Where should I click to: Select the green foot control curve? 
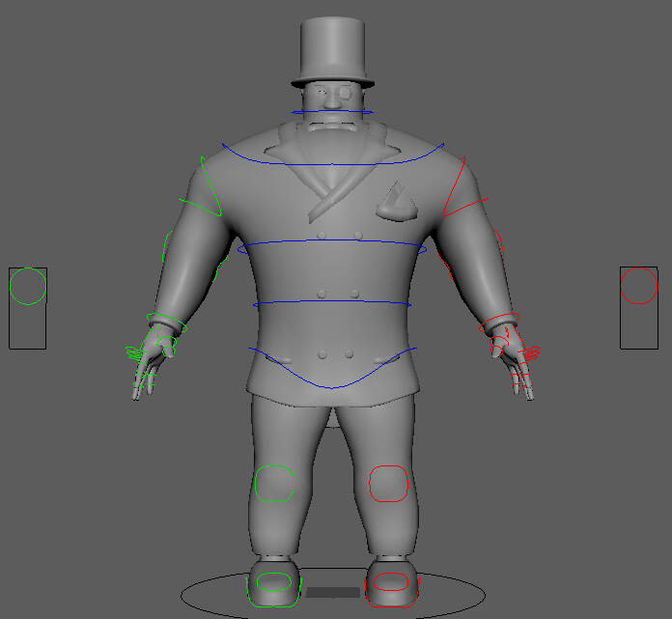(x=270, y=582)
